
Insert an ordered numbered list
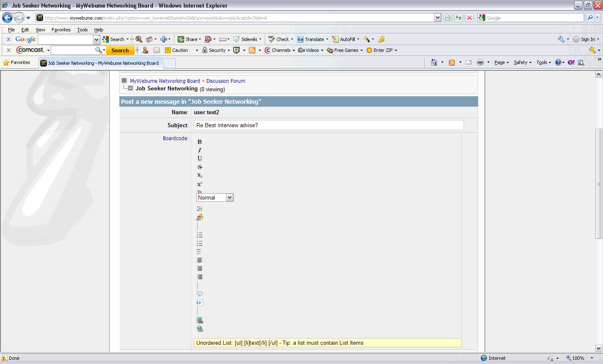pos(200,243)
